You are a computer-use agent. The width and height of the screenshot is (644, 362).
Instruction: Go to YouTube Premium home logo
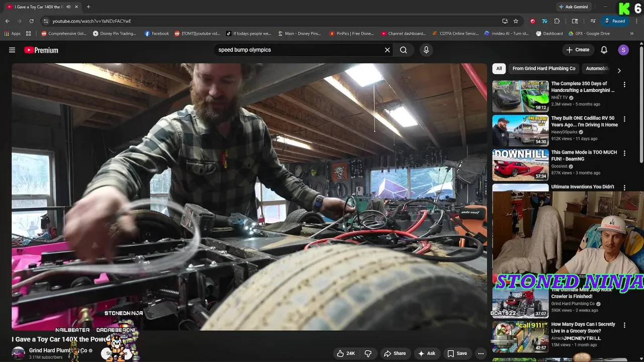coord(41,50)
